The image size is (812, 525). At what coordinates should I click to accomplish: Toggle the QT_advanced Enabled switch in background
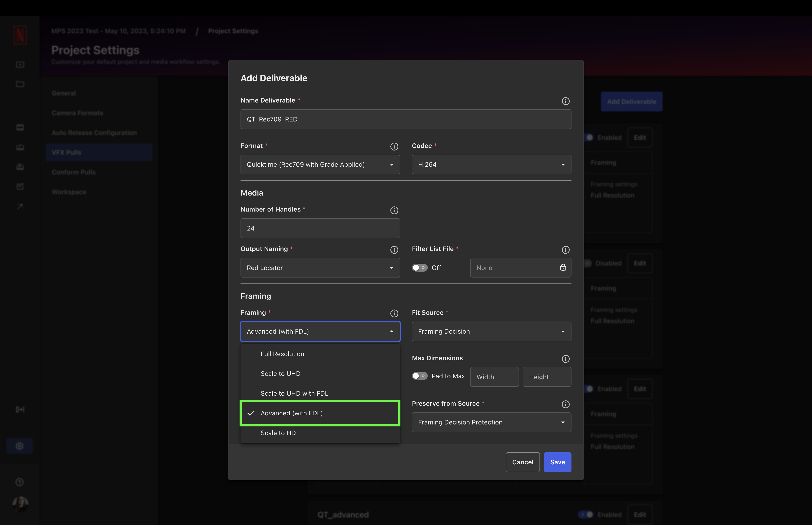[x=586, y=514]
